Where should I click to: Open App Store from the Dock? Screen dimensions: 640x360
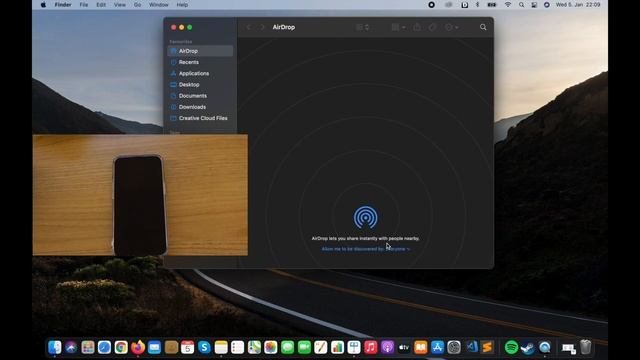[438, 347]
